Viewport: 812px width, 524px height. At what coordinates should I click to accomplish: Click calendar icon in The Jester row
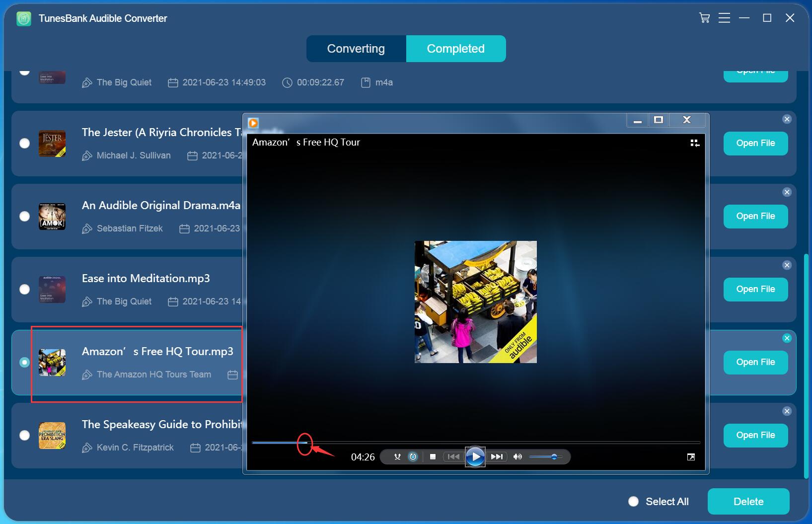click(192, 156)
